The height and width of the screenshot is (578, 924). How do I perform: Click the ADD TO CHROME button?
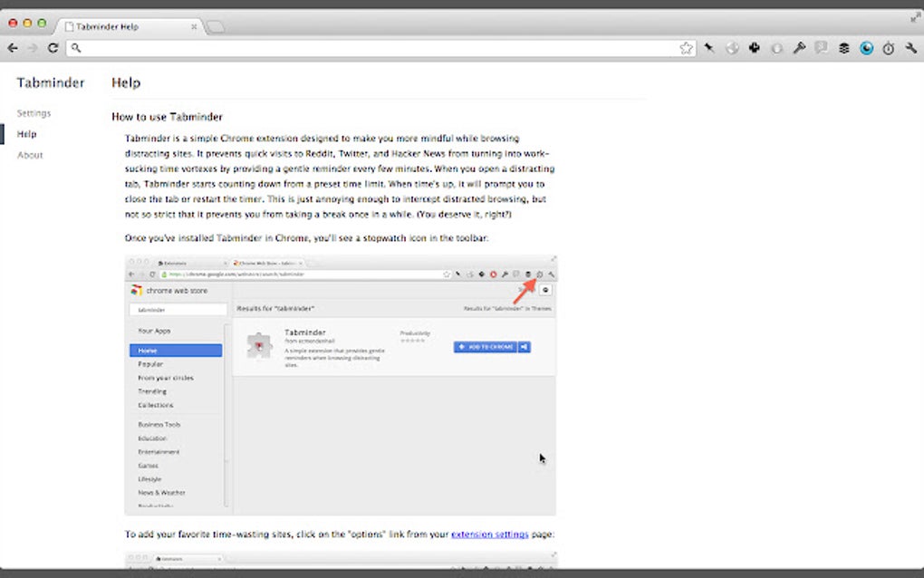(x=486, y=346)
